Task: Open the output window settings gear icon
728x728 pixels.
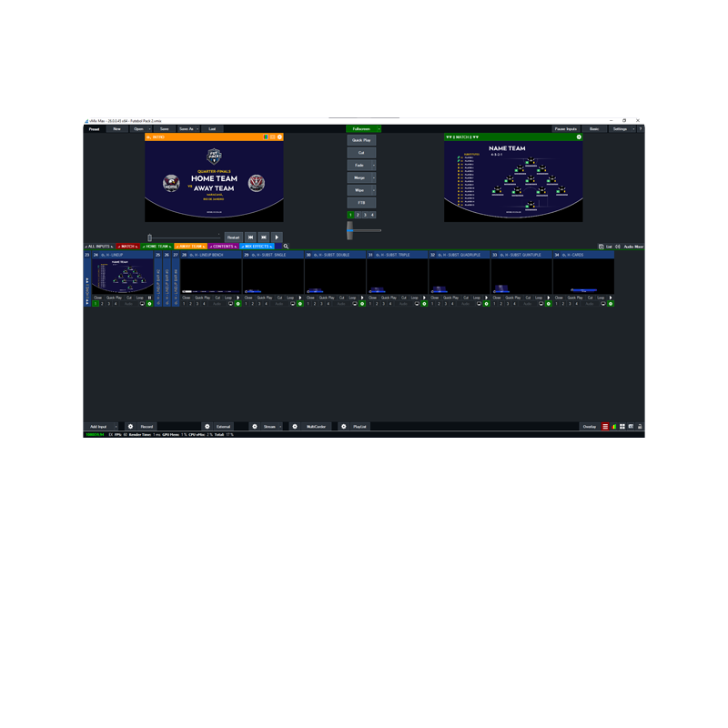Action: [x=579, y=137]
